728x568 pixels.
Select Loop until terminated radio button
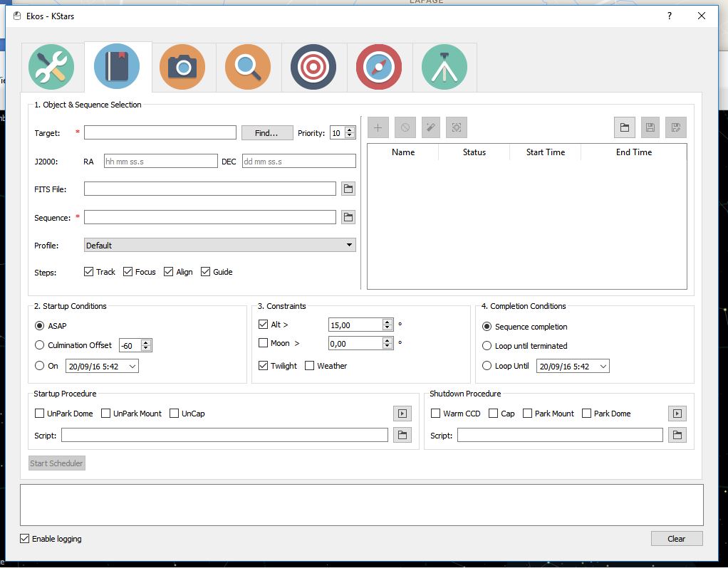[487, 346]
